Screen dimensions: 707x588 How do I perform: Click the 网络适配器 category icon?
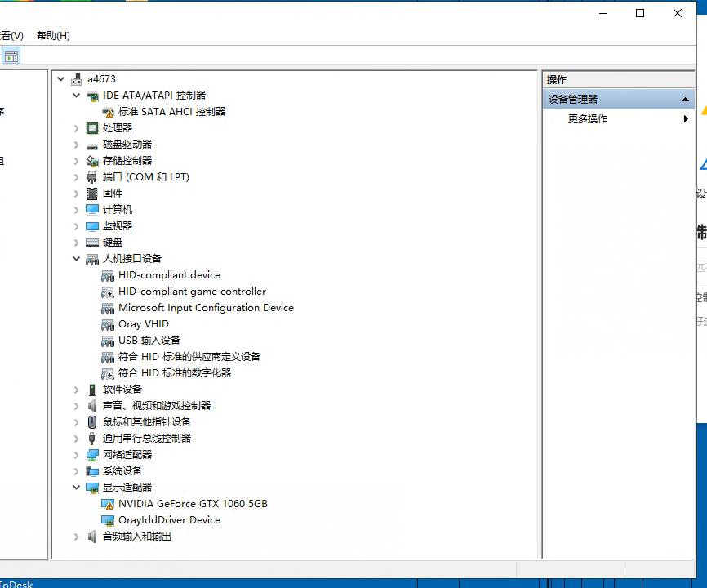(x=92, y=455)
